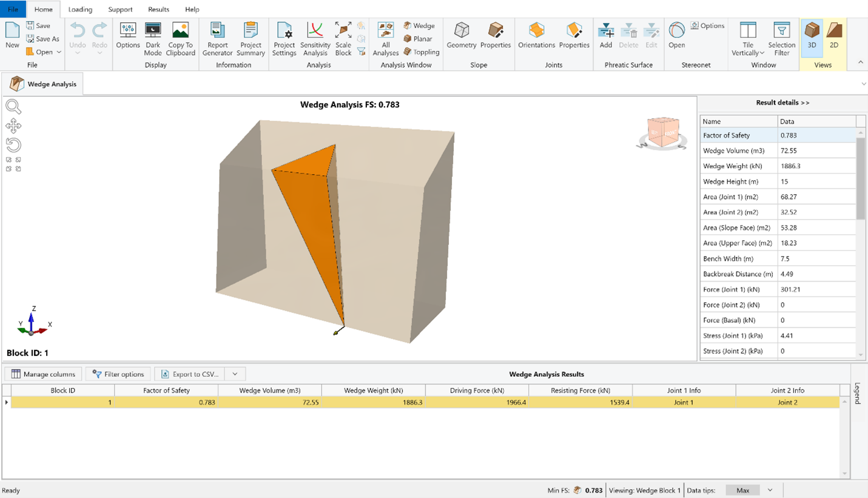This screenshot has width=868, height=498.
Task: Click the Manage columns button
Action: [43, 374]
